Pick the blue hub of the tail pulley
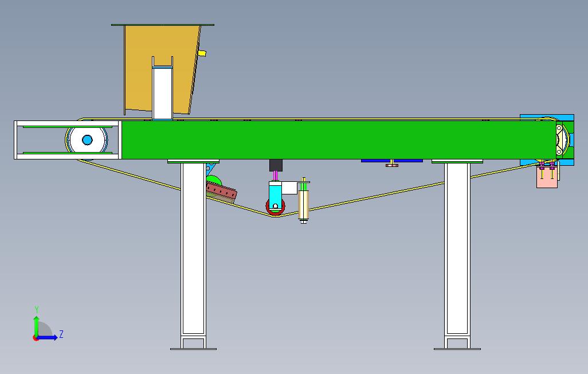Viewport: 588px width, 374px height. click(x=87, y=140)
